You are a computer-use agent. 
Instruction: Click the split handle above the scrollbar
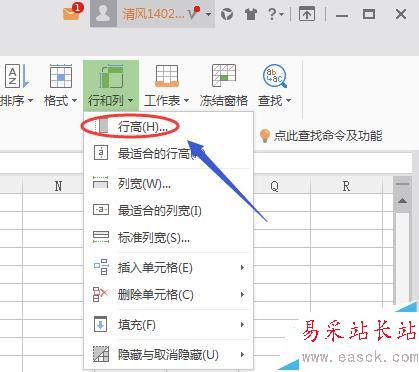point(402,184)
